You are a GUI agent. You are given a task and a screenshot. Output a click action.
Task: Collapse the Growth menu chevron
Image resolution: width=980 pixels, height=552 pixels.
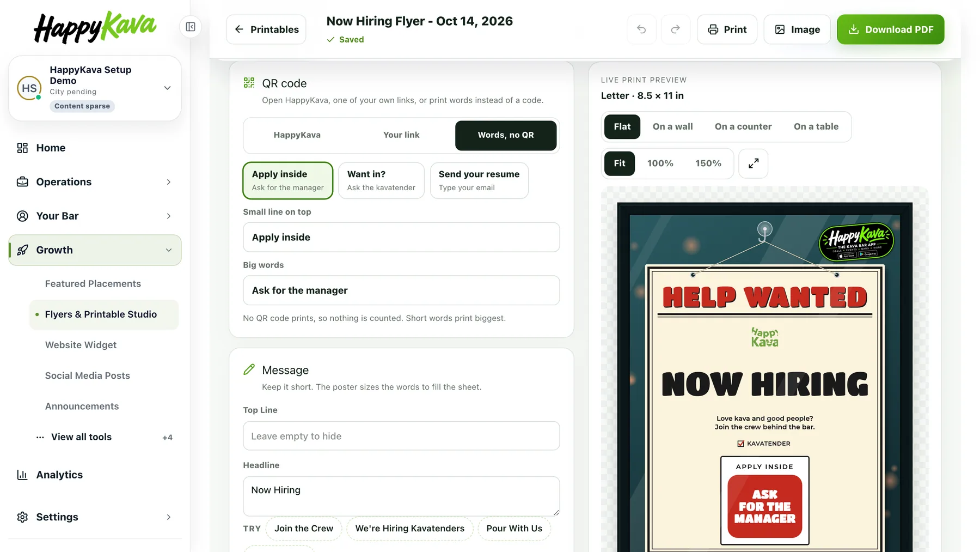169,250
